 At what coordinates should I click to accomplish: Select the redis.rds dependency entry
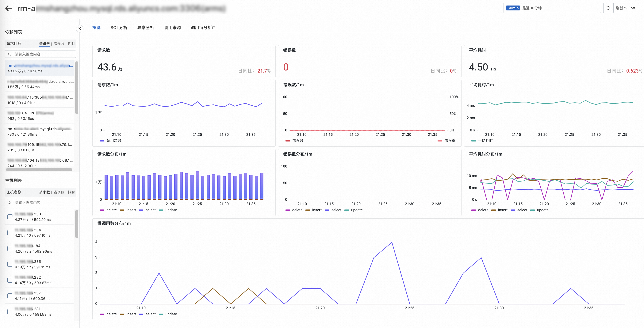click(40, 84)
